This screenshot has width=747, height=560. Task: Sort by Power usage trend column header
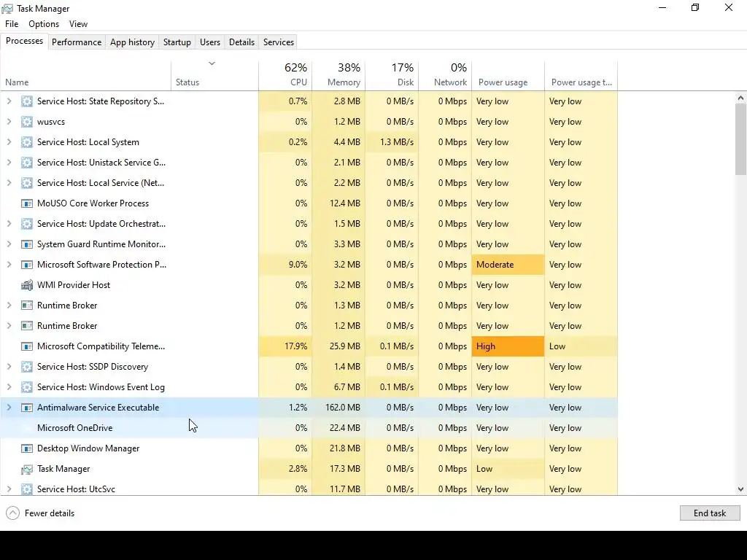click(581, 75)
